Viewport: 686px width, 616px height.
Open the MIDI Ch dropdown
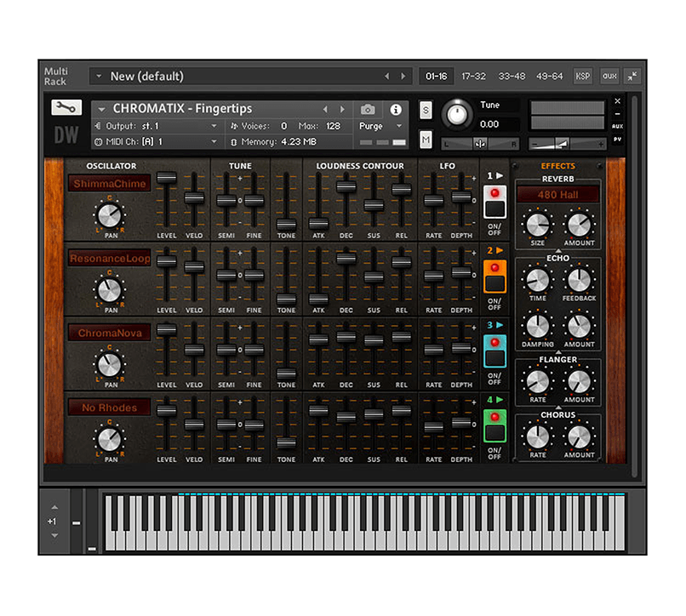pos(214,141)
